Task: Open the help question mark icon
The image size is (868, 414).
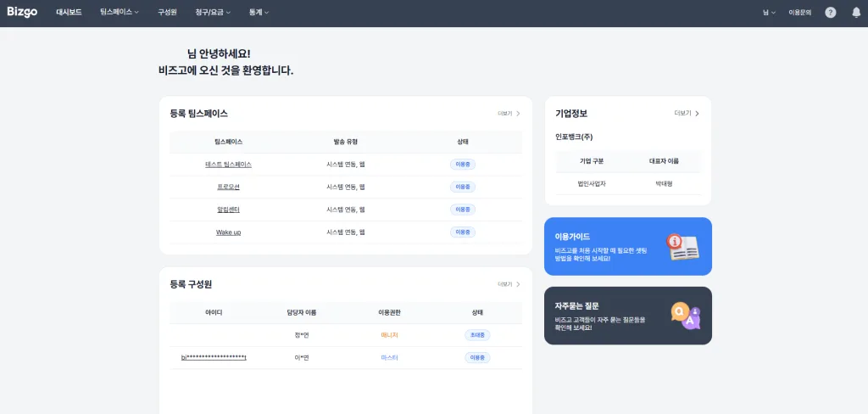Action: [831, 12]
